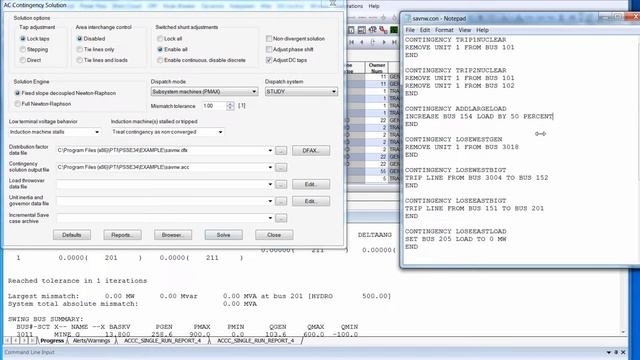Open Low terminal voltage behavior dropdown
This screenshot has height=360, width=640.
(x=55, y=132)
